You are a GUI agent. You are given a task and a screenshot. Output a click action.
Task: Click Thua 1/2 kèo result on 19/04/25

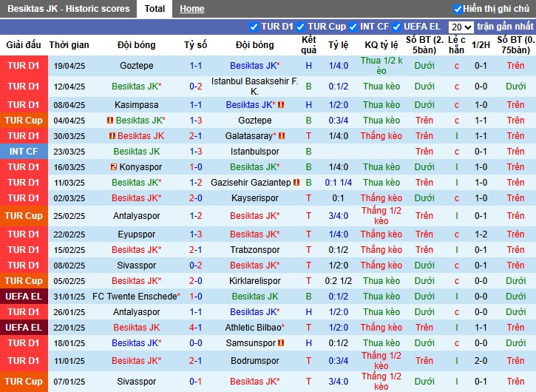[x=381, y=66]
